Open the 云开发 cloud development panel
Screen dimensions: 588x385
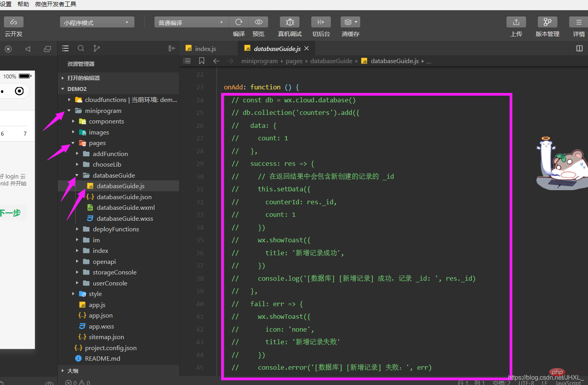pos(14,22)
